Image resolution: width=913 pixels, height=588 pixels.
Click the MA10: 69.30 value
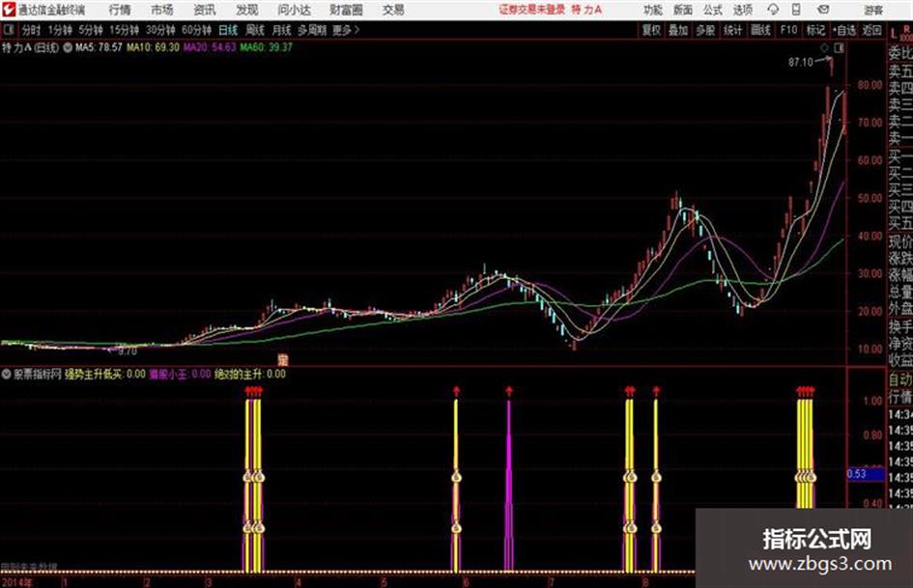tap(154, 47)
